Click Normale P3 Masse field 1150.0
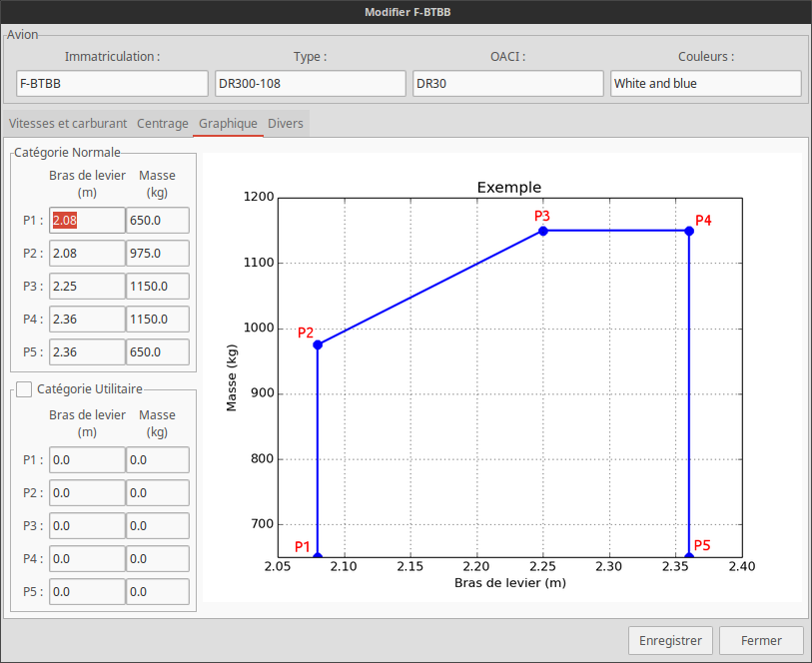 tap(158, 287)
